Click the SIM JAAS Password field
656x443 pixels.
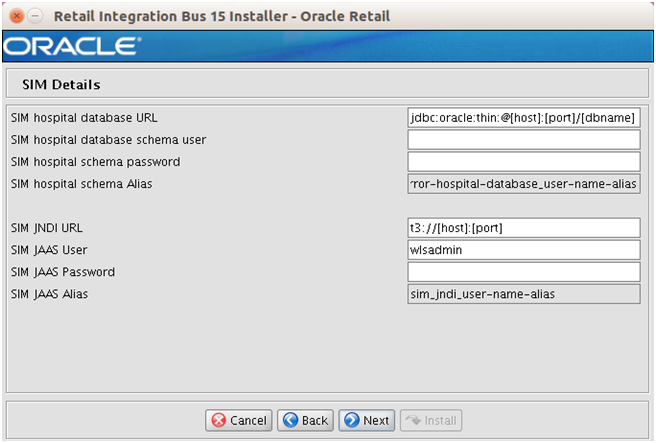tap(524, 272)
